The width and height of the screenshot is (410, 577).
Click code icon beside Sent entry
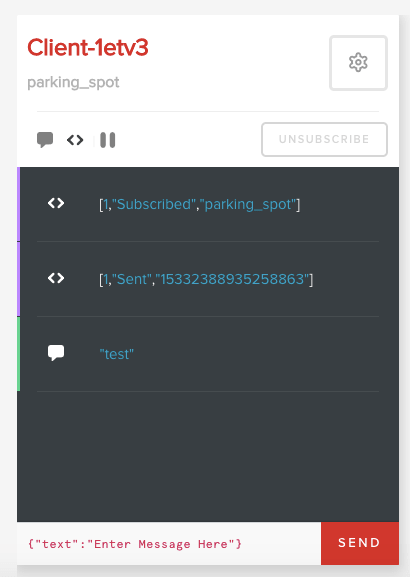pyautogui.click(x=56, y=278)
